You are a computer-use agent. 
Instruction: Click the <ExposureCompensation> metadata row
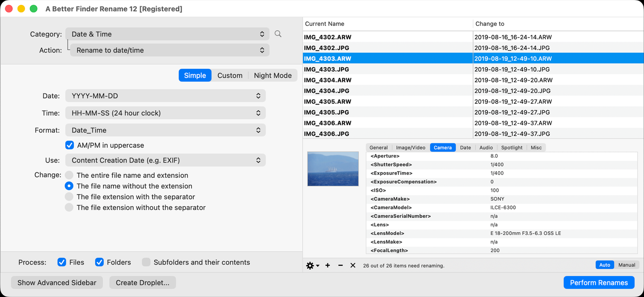(502, 182)
